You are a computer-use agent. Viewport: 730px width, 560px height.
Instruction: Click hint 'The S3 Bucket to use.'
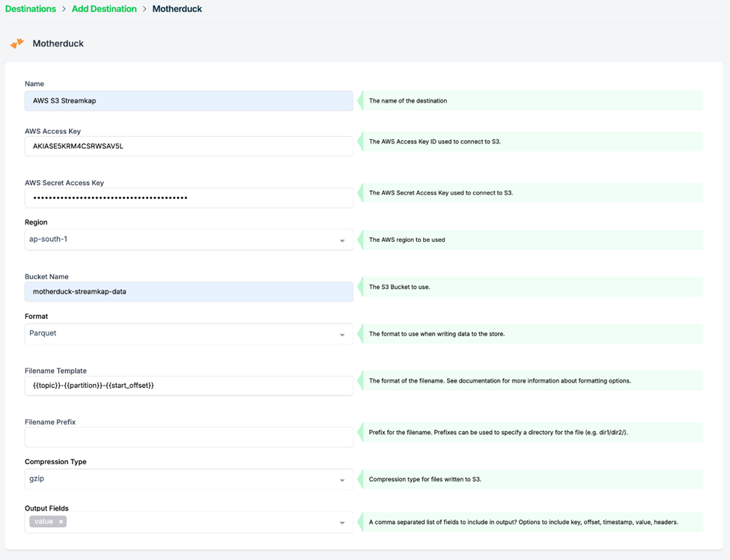(x=400, y=287)
